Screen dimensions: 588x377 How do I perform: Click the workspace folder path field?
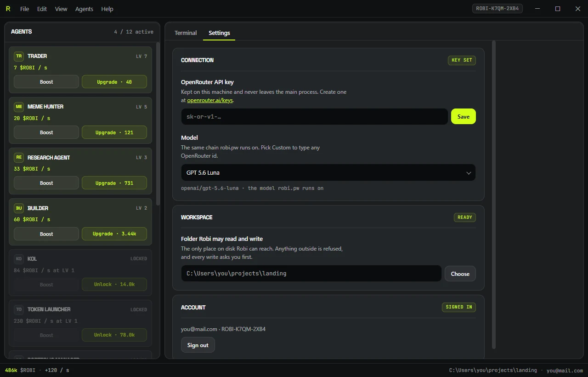(311, 274)
